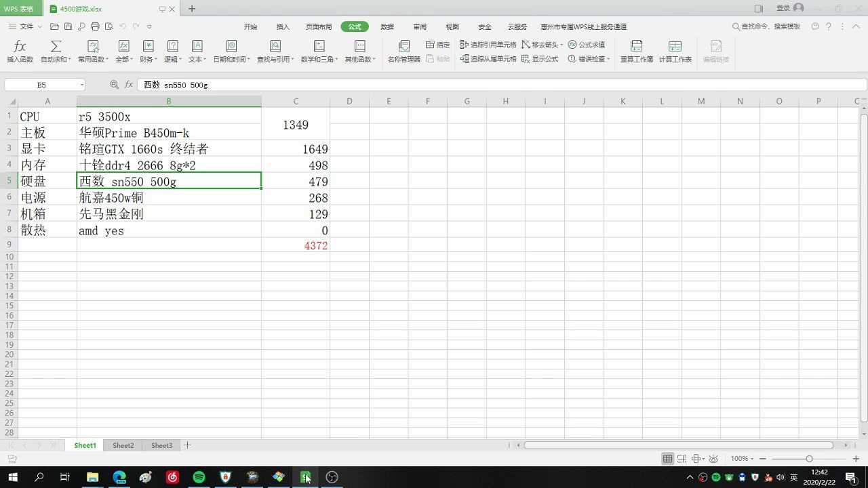Expand the quick access toolbar customize arrow
The width and height of the screenshot is (868, 488).
149,26
